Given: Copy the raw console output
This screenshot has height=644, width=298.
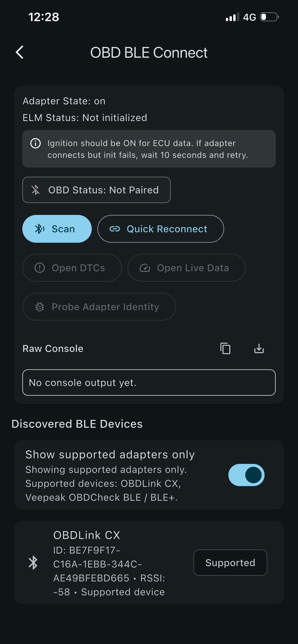Looking at the screenshot, I should (x=225, y=348).
